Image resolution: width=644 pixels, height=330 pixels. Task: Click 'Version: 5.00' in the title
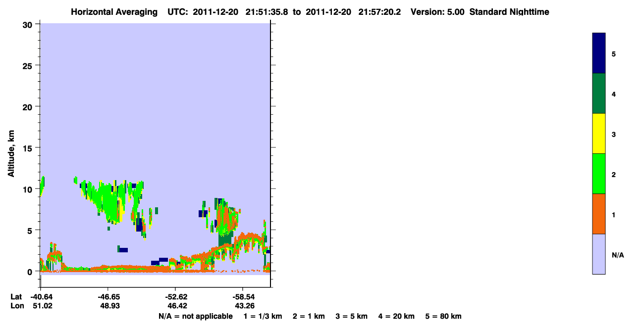437,12
